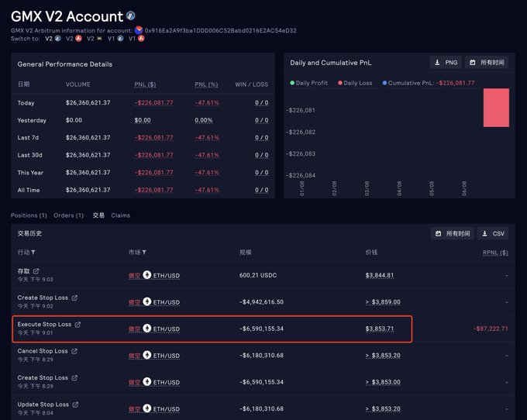Click size -$4,942,616.50 in Create Stop Loss row

(x=261, y=301)
